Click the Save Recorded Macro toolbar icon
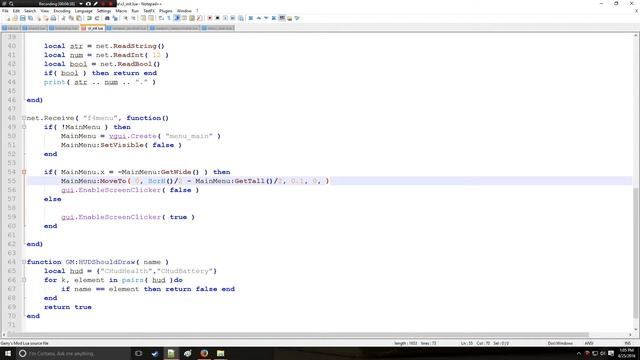Viewport: 640px width, 360px height. 241,18
